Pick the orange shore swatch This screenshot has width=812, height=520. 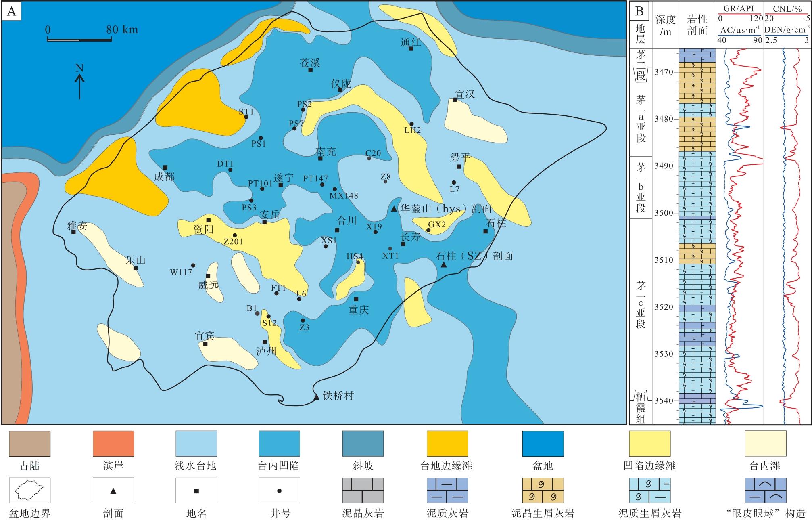pos(113,444)
